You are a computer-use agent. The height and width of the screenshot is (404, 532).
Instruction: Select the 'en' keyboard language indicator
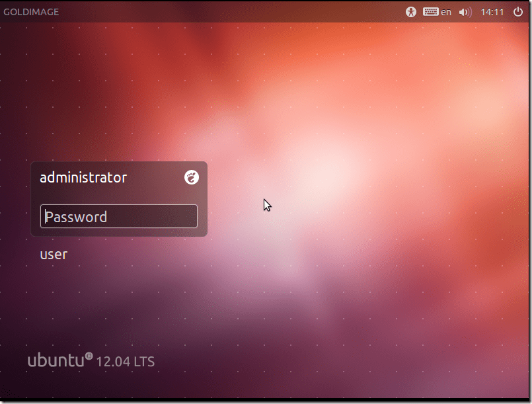coord(447,12)
